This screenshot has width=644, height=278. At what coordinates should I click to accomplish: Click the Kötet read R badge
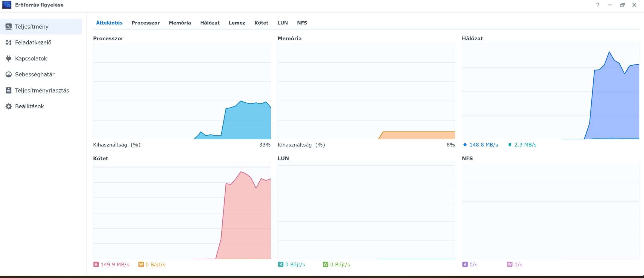(x=96, y=264)
